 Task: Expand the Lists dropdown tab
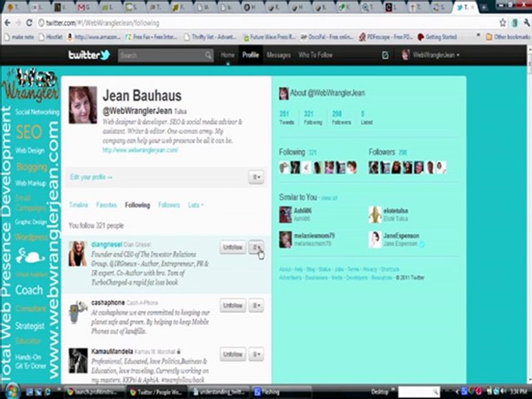(196, 205)
